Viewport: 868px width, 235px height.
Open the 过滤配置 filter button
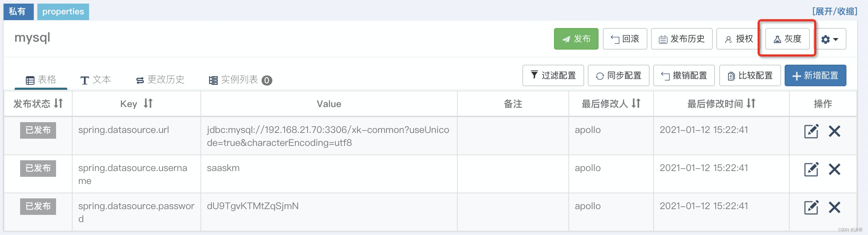553,75
